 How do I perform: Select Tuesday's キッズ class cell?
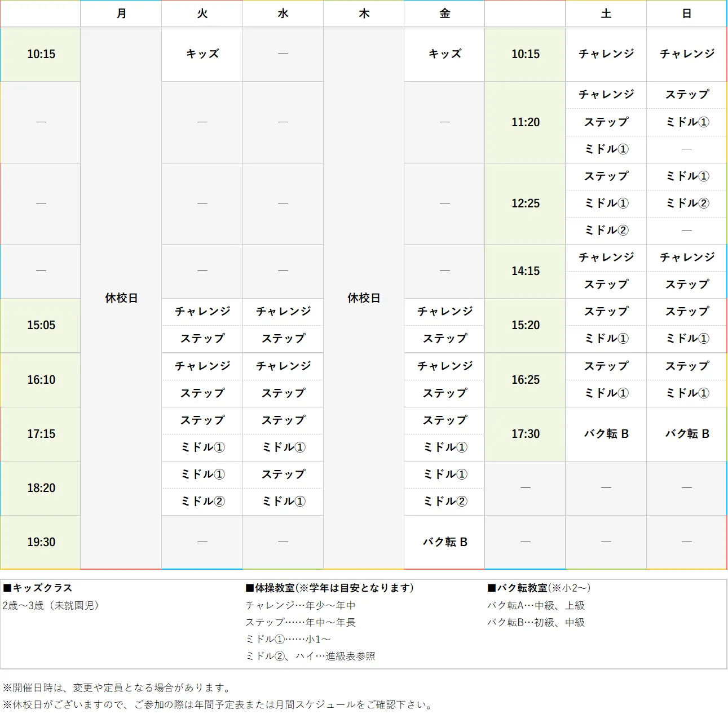[x=202, y=54]
